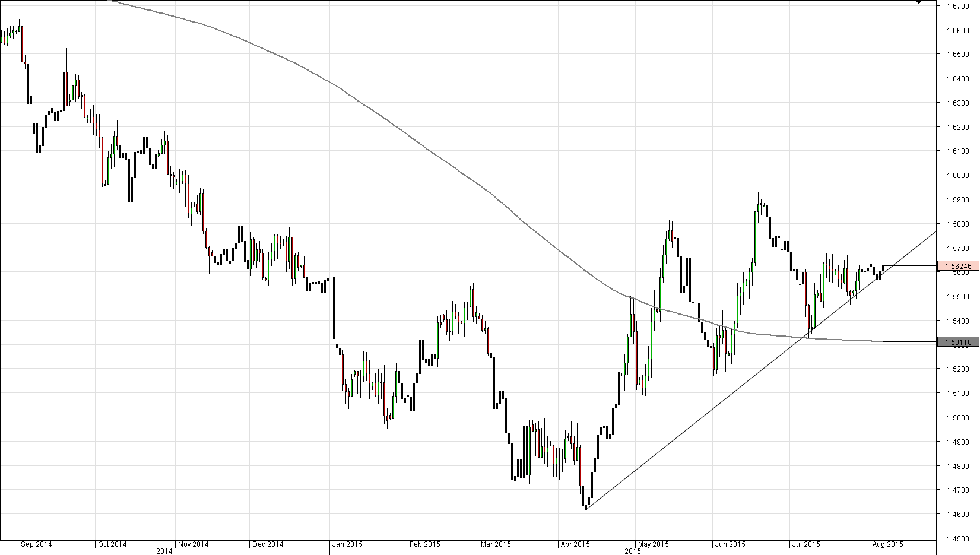The width and height of the screenshot is (980, 555).
Task: Click the Sep 2014 time axis label
Action: tap(36, 544)
